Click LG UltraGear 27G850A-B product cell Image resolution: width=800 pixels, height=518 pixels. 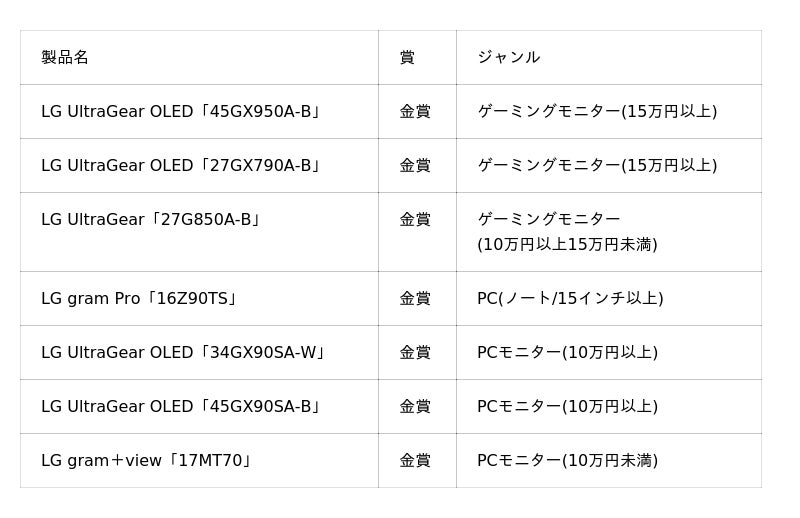pyautogui.click(x=151, y=219)
